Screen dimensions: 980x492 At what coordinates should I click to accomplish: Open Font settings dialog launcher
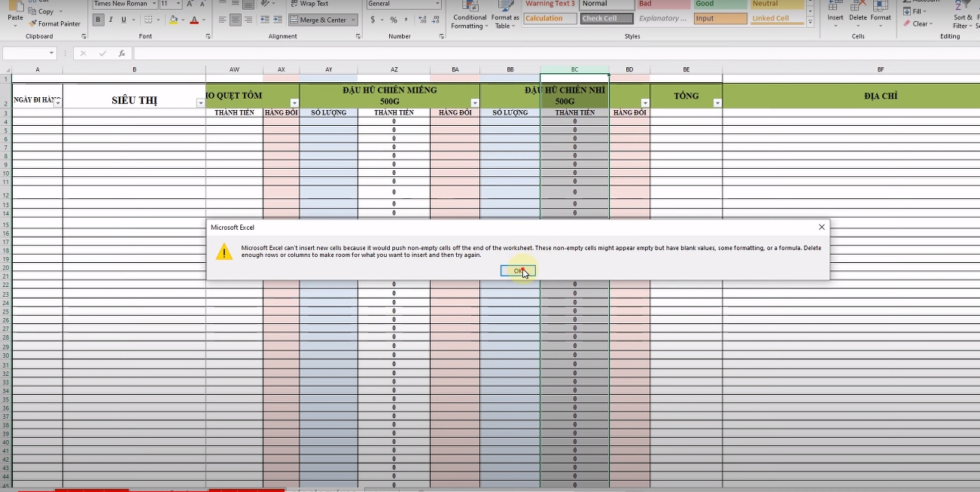(x=210, y=36)
